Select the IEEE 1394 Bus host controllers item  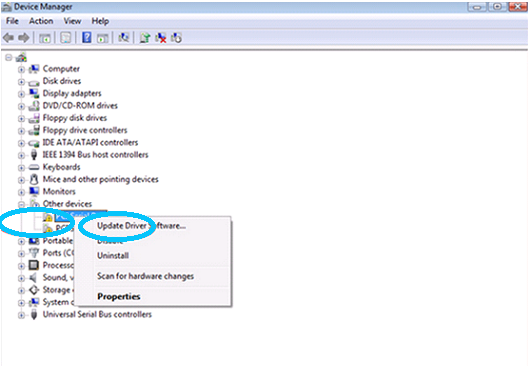(95, 155)
